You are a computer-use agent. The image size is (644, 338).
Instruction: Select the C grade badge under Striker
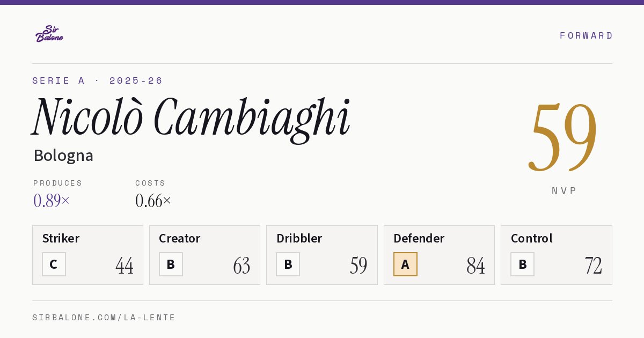[x=54, y=264]
